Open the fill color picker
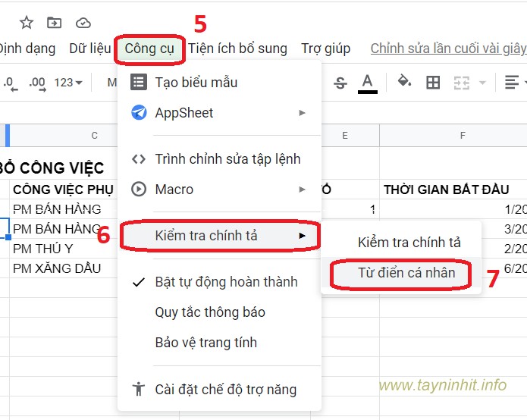 [x=404, y=82]
